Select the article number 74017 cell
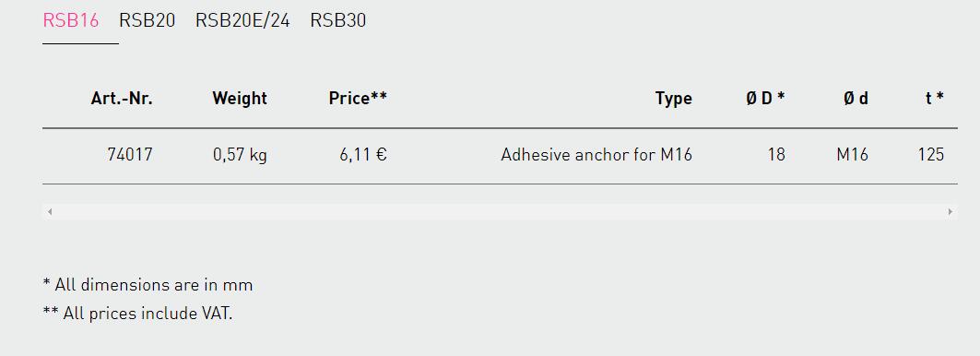This screenshot has height=356, width=980. (130, 155)
